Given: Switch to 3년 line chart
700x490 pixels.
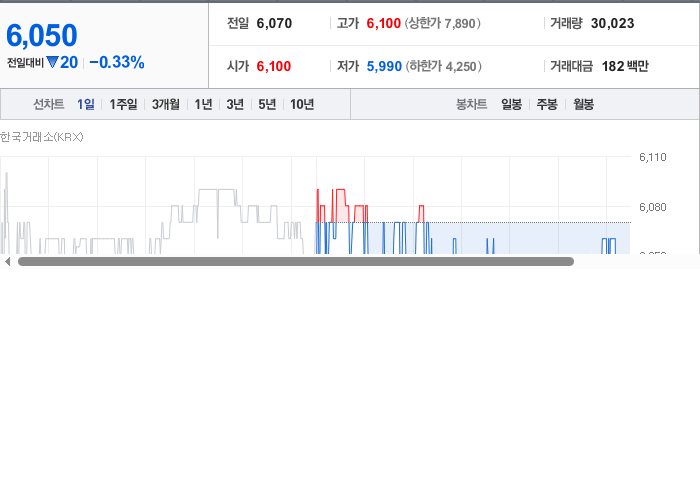Looking at the screenshot, I should tap(235, 104).
